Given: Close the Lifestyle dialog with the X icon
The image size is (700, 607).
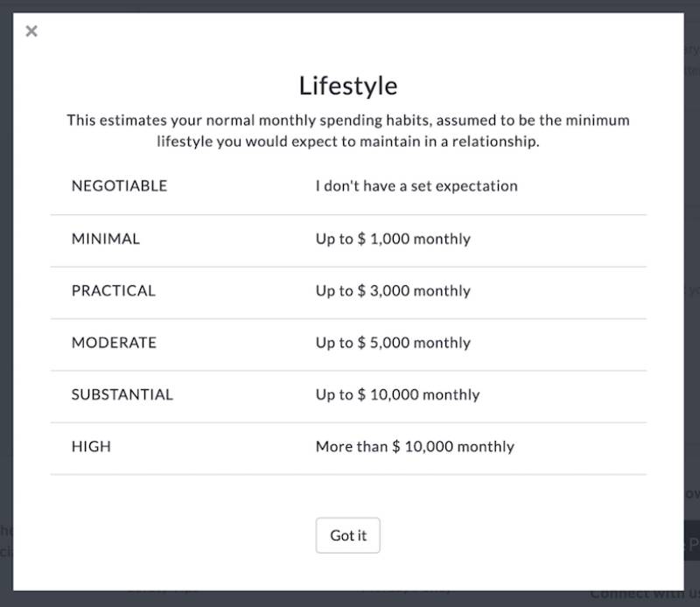Looking at the screenshot, I should pyautogui.click(x=31, y=31).
